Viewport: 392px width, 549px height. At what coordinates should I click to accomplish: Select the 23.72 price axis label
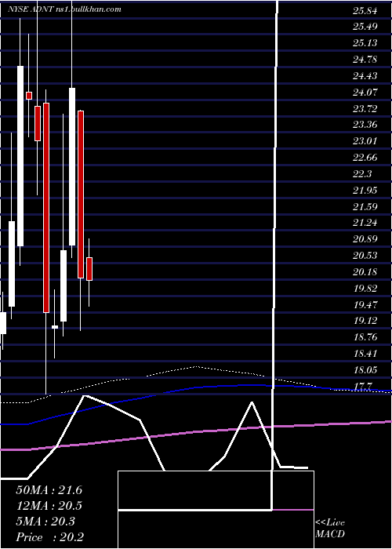[x=365, y=109]
